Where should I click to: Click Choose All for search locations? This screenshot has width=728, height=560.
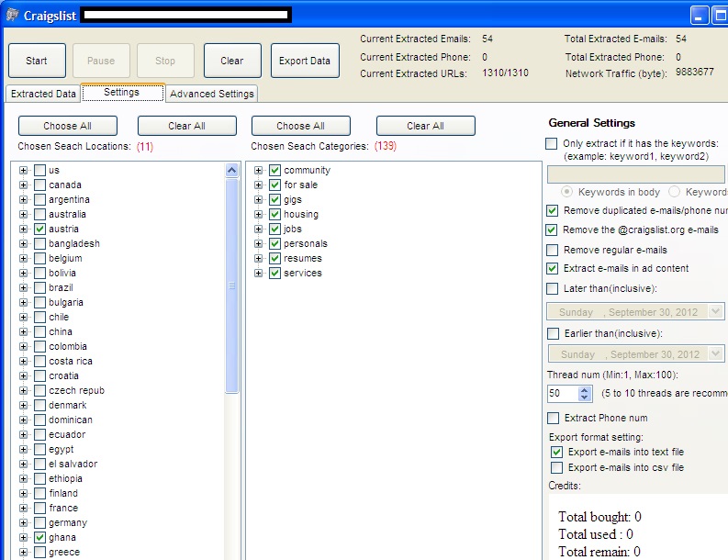[x=67, y=126]
